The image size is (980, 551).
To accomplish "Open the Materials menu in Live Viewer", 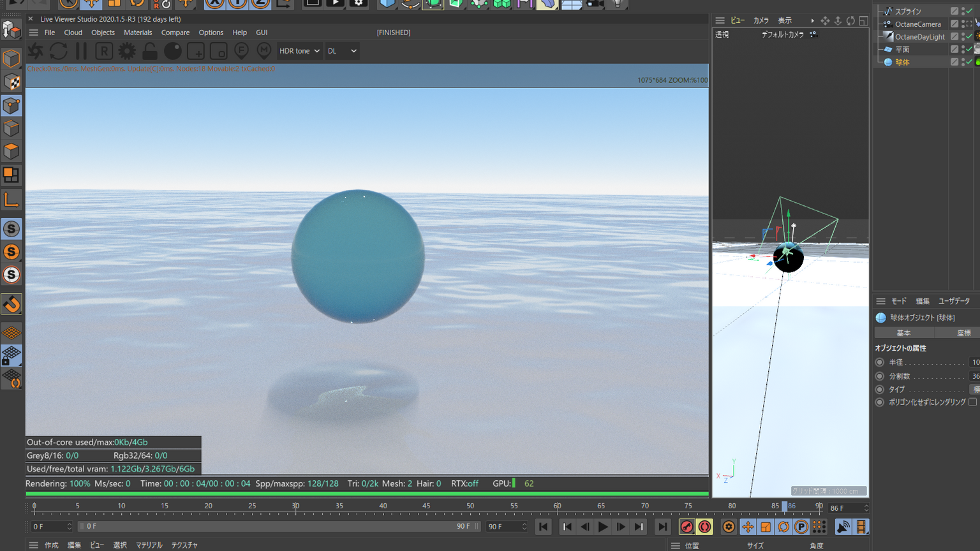I will 138,33.
